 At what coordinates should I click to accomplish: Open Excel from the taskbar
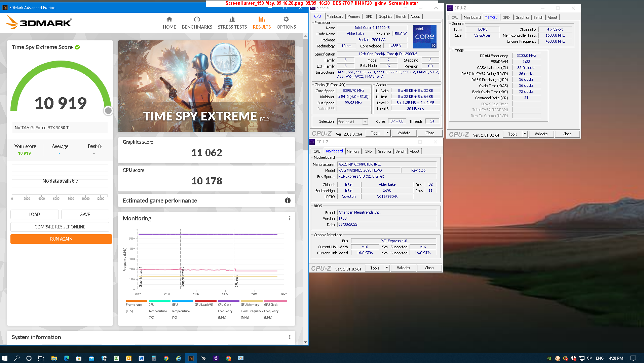click(116, 358)
